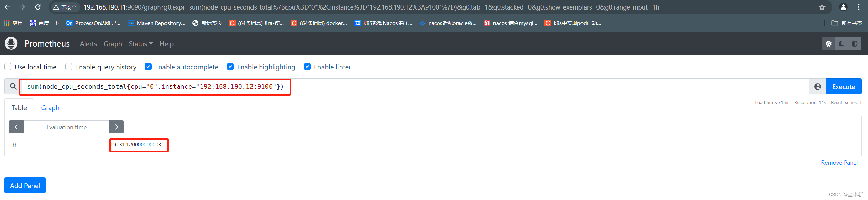Image resolution: width=868 pixels, height=200 pixels.
Task: Click the Remove Panel link
Action: click(x=839, y=163)
